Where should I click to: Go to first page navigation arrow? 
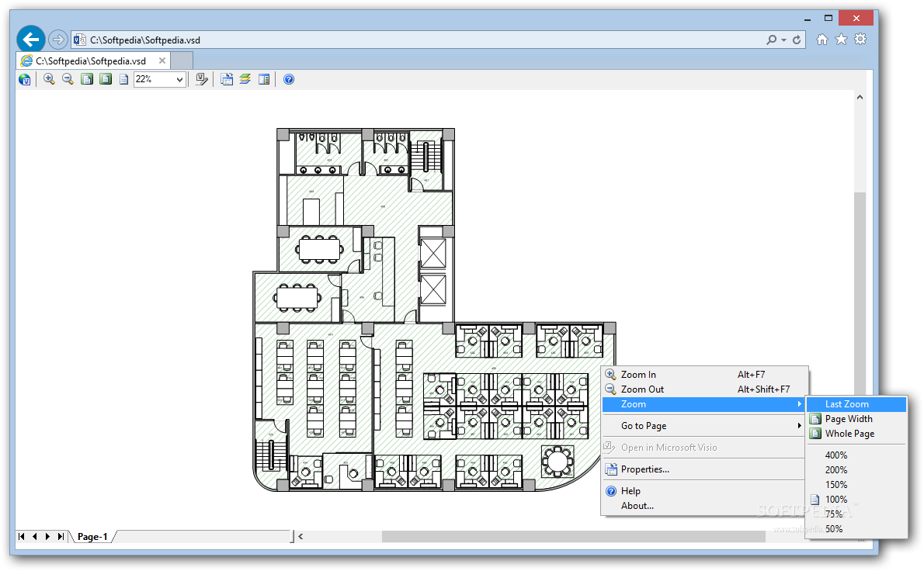21,536
